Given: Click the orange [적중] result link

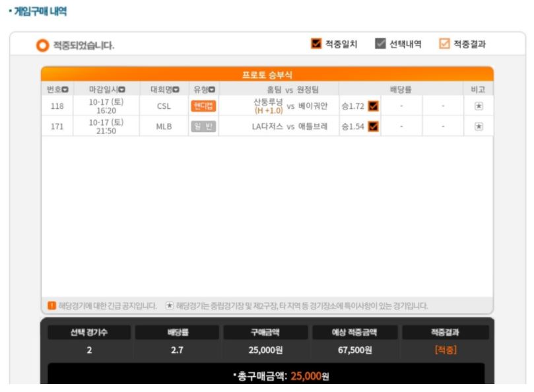Looking at the screenshot, I should 446,350.
